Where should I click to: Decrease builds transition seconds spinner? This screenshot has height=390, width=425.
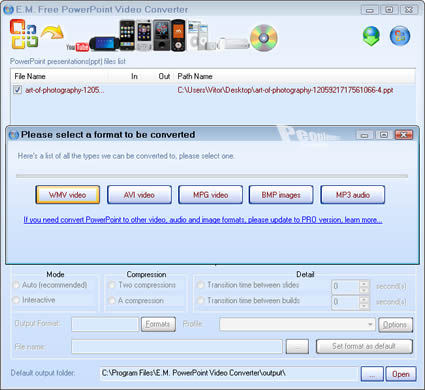point(364,306)
